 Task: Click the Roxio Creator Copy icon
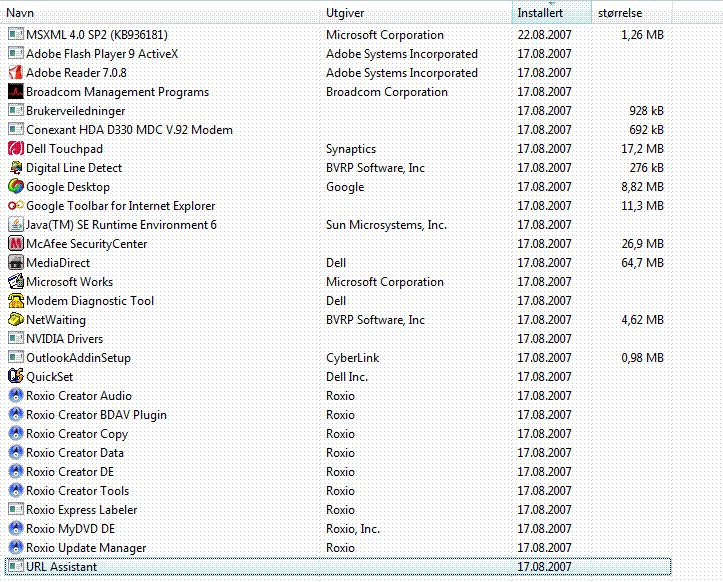tap(16, 434)
